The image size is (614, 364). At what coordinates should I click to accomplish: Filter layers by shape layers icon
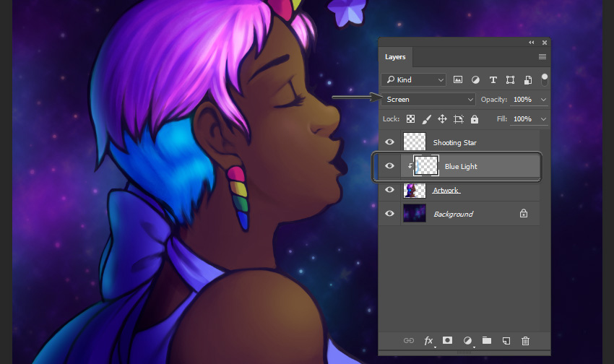(x=510, y=80)
